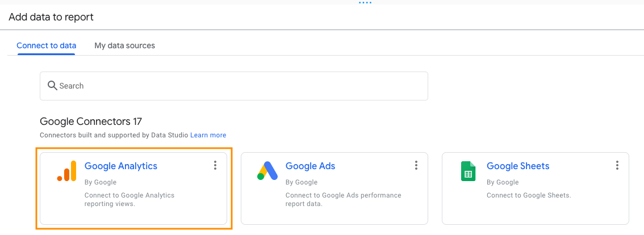Open Google Analytics card's three-dot menu
The image size is (644, 235).
(x=215, y=166)
